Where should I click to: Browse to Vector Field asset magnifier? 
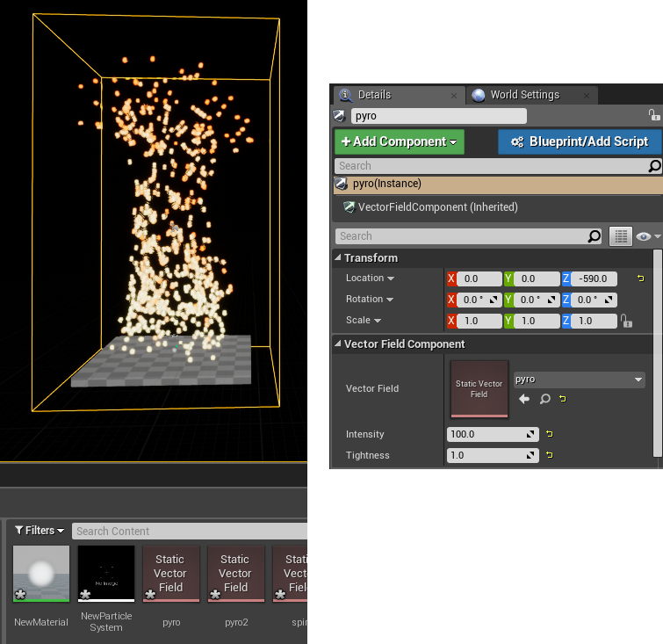(x=544, y=399)
